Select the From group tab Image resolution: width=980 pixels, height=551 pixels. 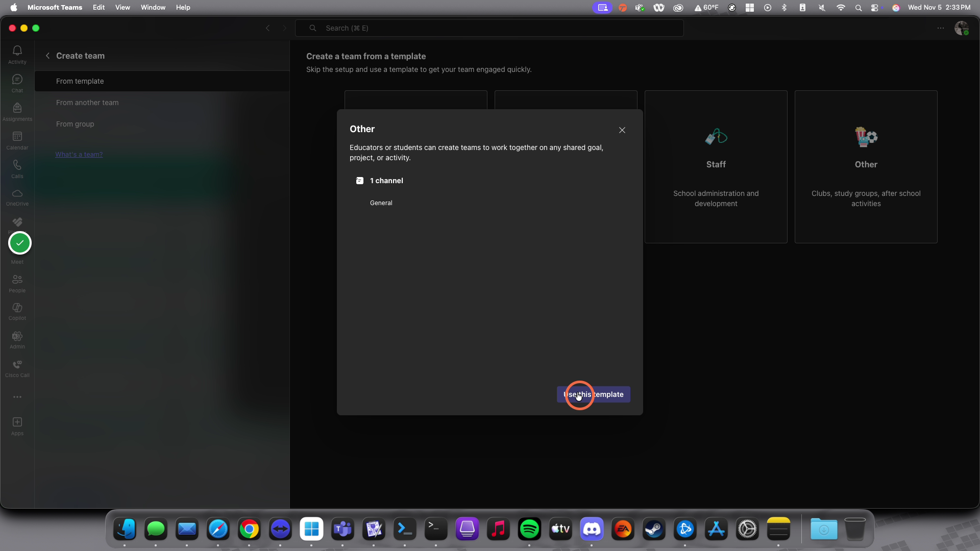(x=162, y=124)
